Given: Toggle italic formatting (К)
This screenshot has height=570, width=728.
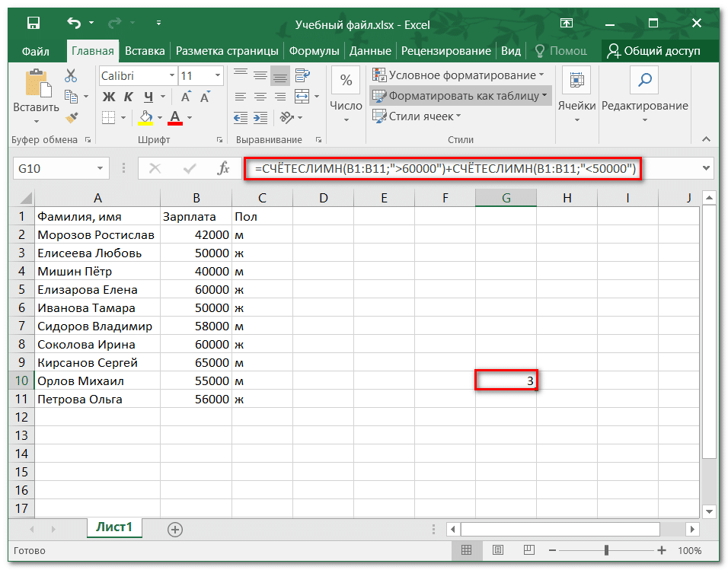Looking at the screenshot, I should point(128,97).
